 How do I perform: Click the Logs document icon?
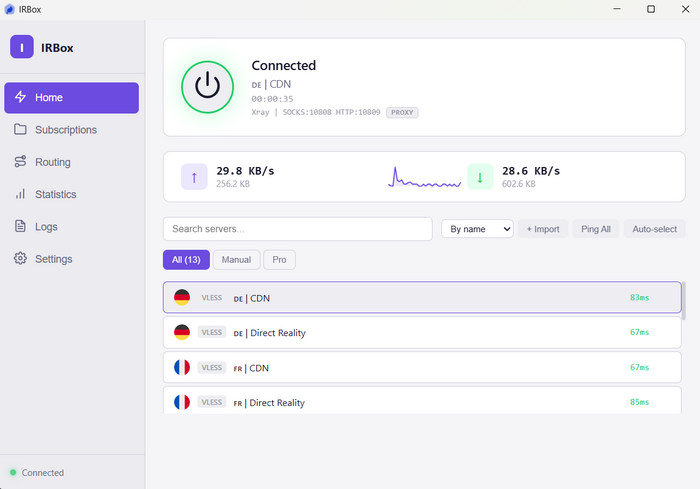[21, 227]
